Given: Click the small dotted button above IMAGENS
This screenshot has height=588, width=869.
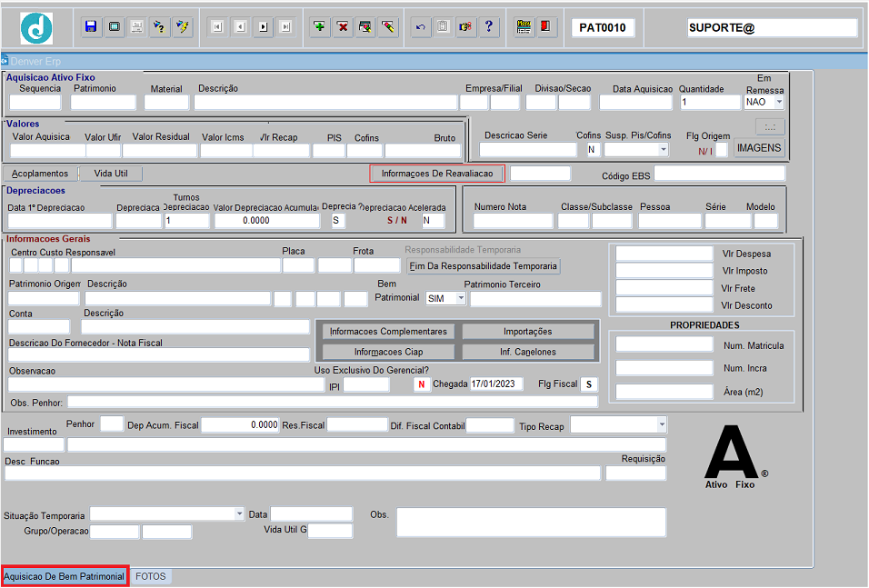Looking at the screenshot, I should coord(770,127).
